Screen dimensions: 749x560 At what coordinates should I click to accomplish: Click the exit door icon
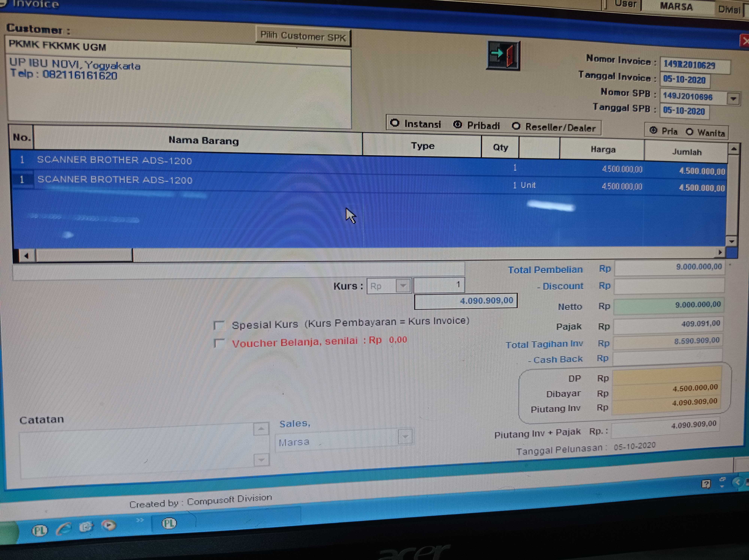tap(503, 55)
